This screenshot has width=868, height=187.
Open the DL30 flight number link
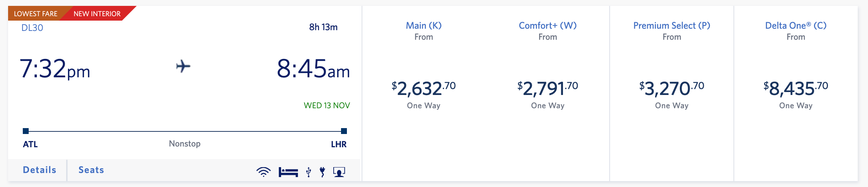coord(32,28)
